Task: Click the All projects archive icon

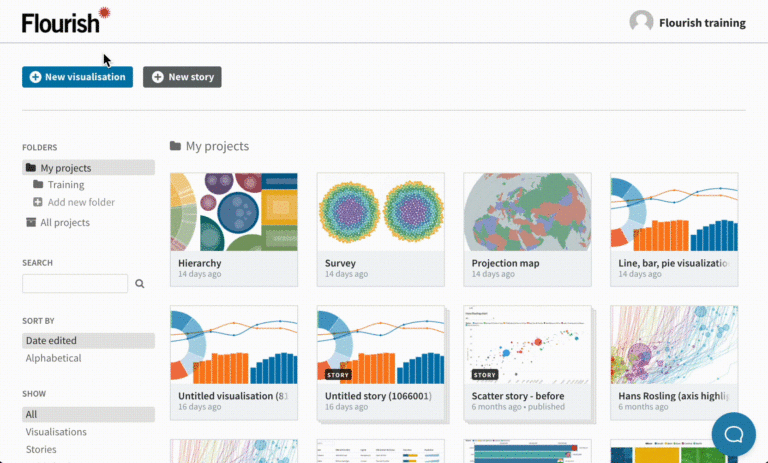Action: pos(31,222)
